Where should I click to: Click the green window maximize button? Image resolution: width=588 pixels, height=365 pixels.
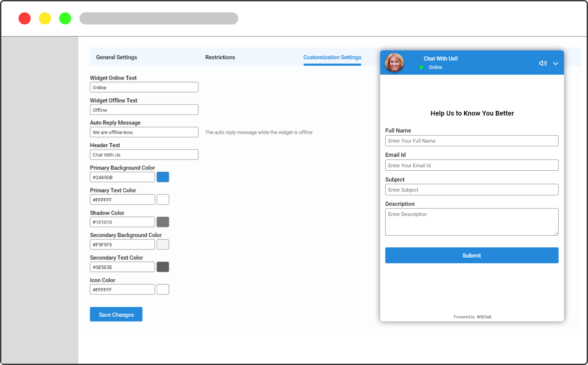click(65, 18)
